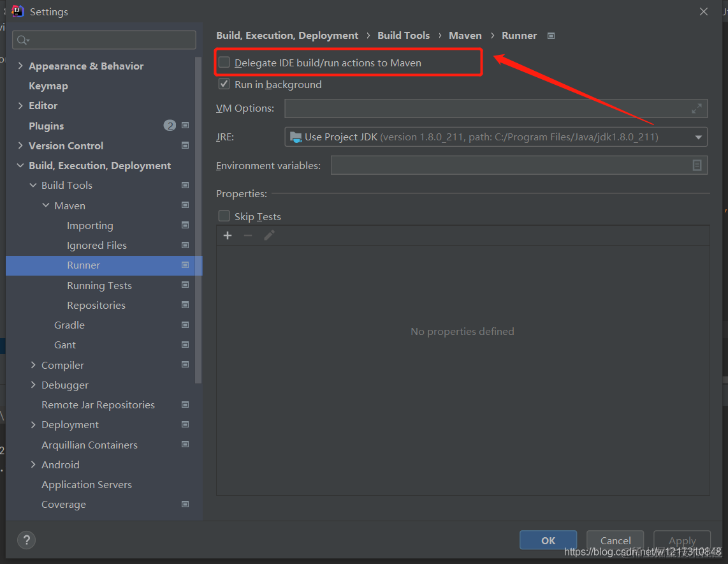Open help with the question mark button

pos(27,540)
